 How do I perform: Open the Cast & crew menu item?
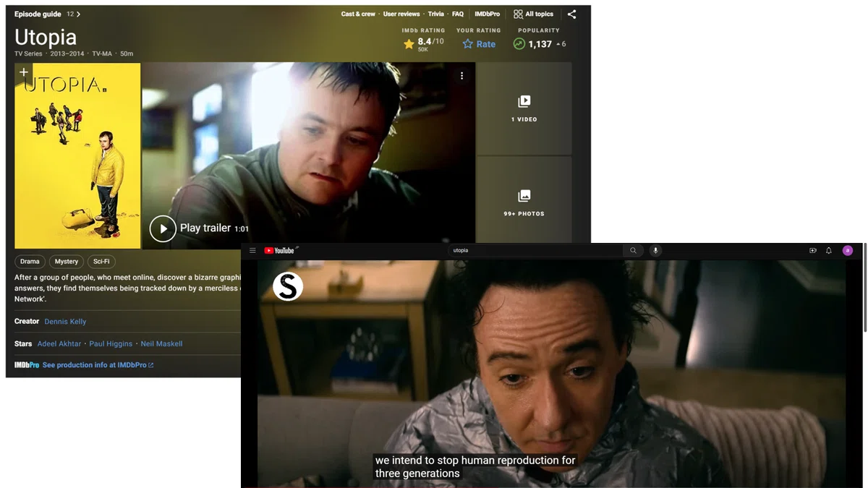point(358,14)
